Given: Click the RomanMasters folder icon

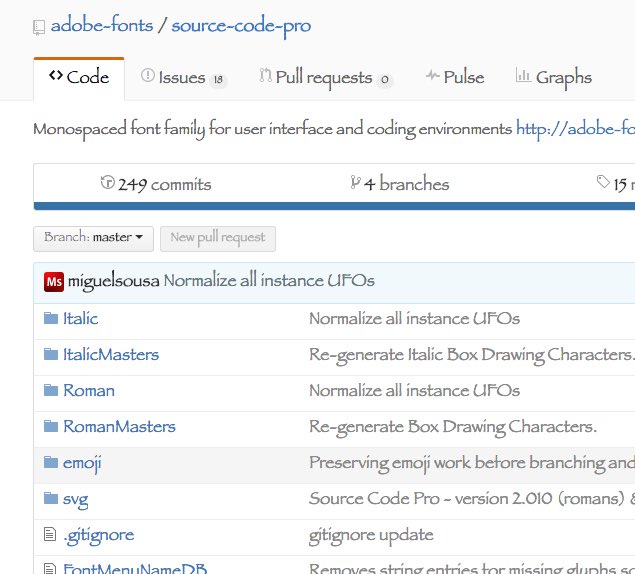Looking at the screenshot, I should 51,426.
